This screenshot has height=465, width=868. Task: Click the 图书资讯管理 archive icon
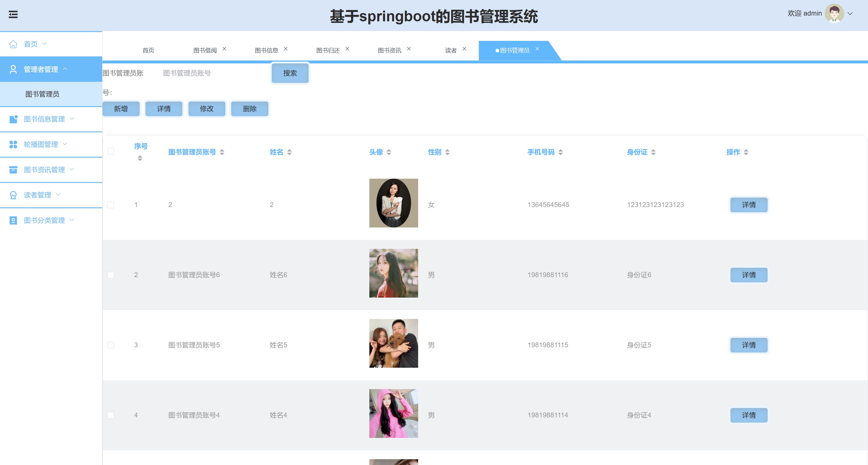click(13, 170)
